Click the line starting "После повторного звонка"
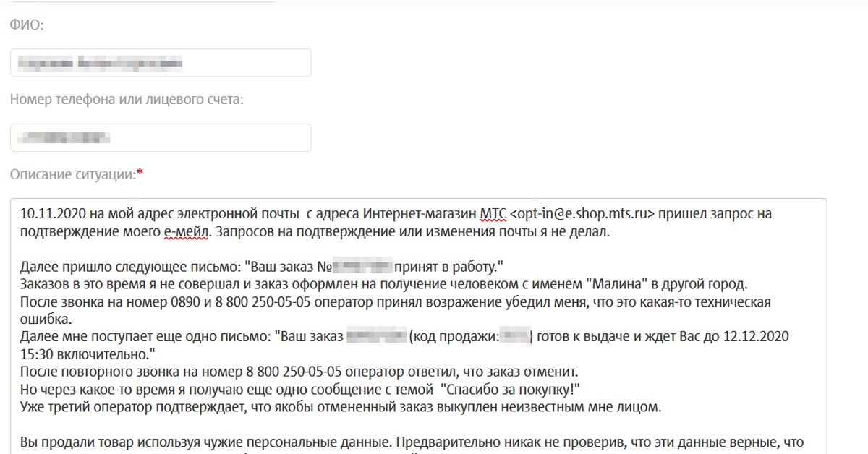The image size is (868, 454). point(299,372)
